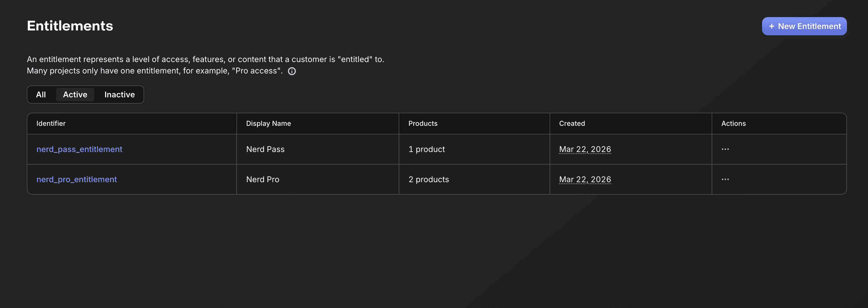Click the plus icon on New Entitlement button
868x308 pixels.
click(x=772, y=26)
